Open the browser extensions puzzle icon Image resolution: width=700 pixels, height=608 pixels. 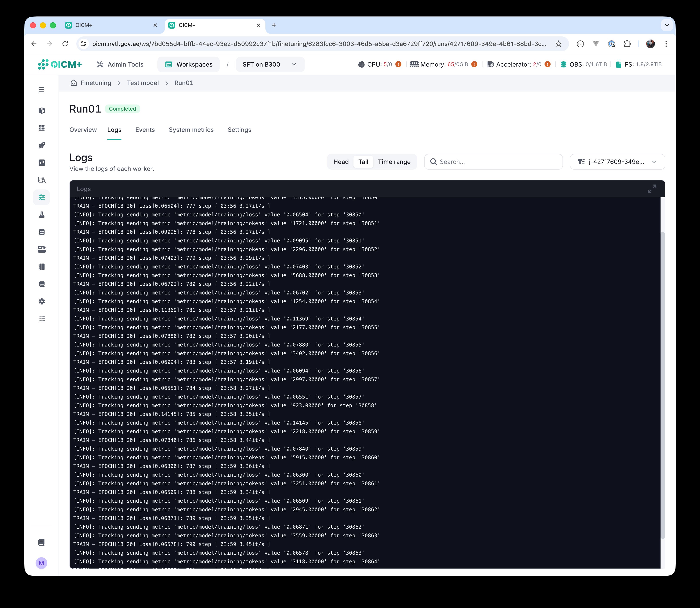point(627,44)
